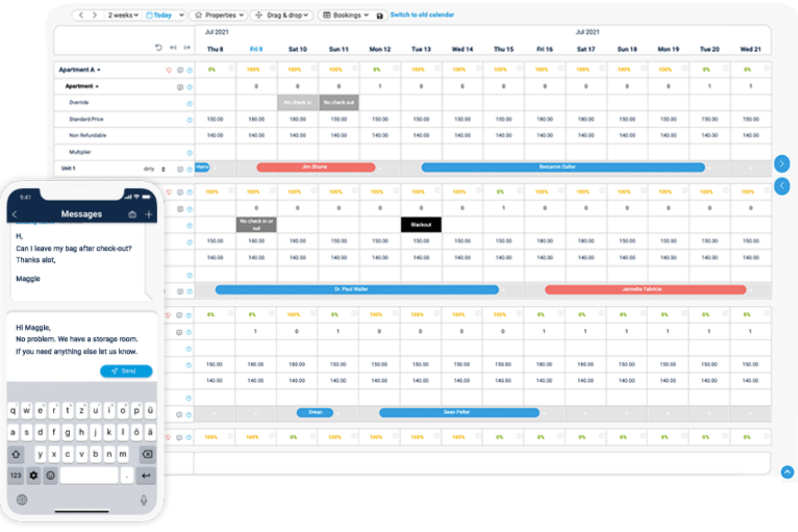Click the Today button

(159, 15)
